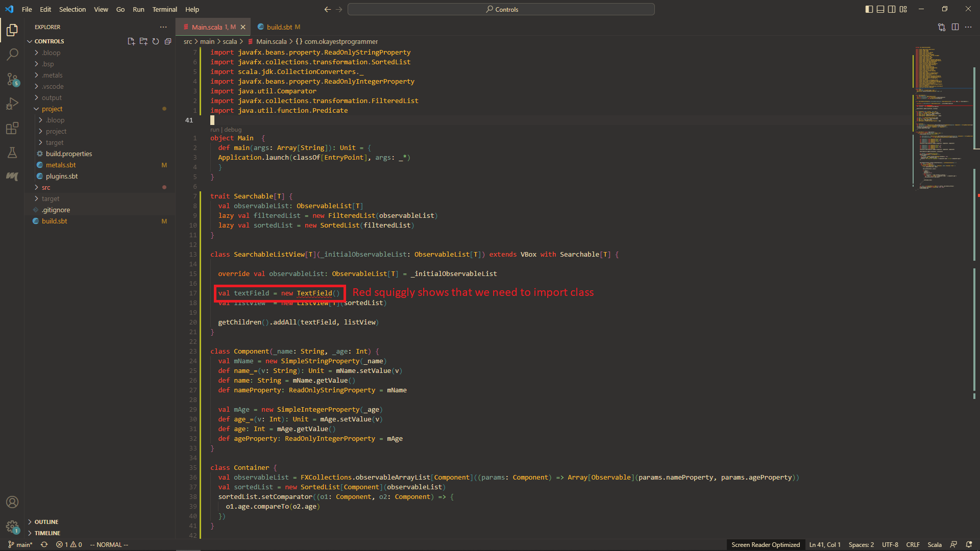Switch to build.sbt editor tab
The width and height of the screenshot is (980, 551).
279,27
